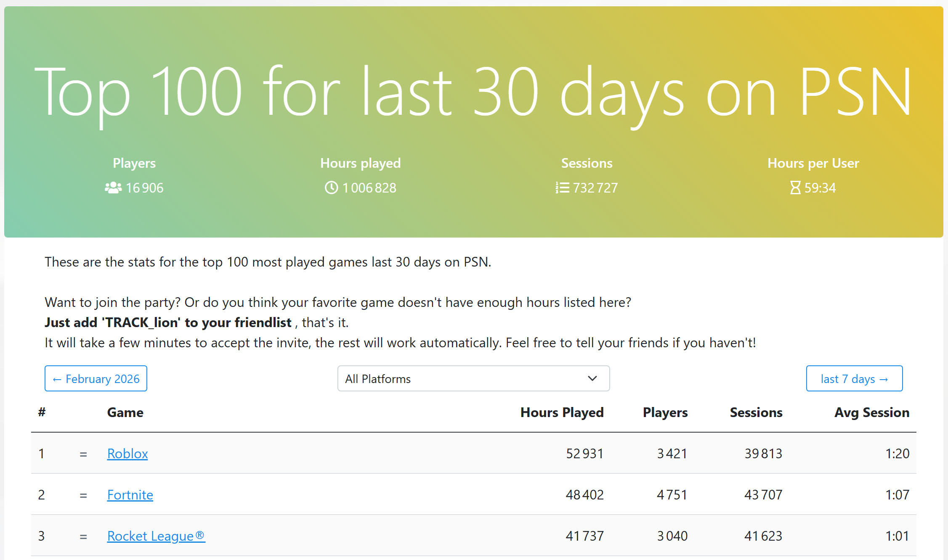
Task: Click the Players column header in table
Action: click(x=665, y=412)
